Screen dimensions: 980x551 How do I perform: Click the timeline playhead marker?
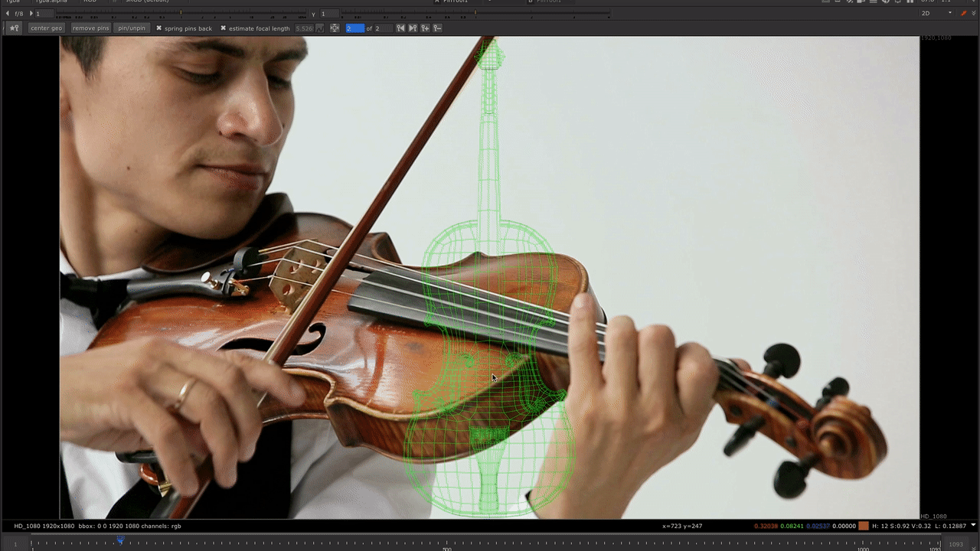click(x=120, y=540)
